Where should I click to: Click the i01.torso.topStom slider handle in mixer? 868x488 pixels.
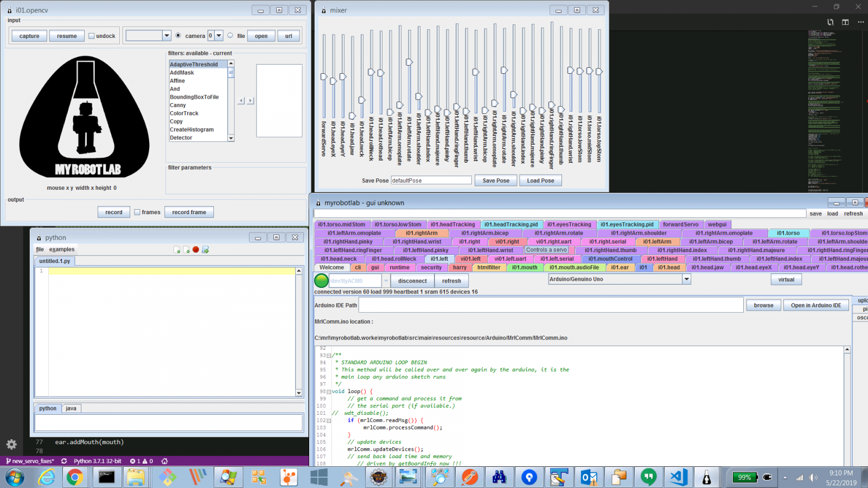[599, 71]
